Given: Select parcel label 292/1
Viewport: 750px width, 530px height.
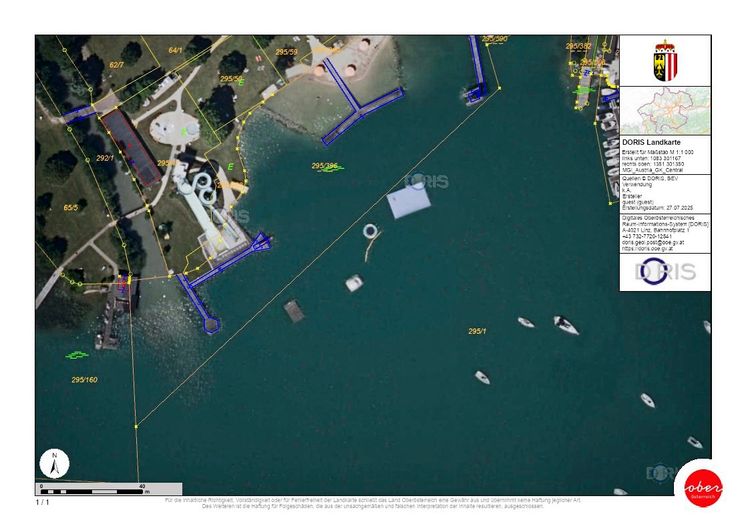Looking at the screenshot, I should [x=105, y=158].
